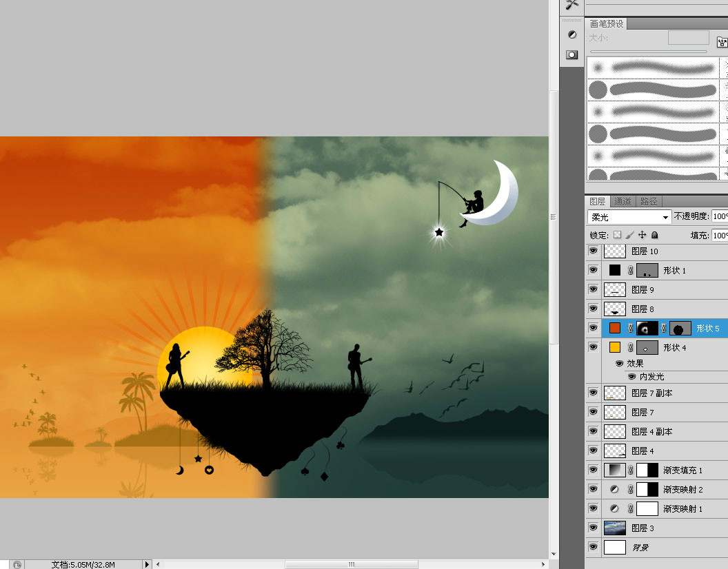Click the brush size input field
728x569 pixels.
click(688, 38)
